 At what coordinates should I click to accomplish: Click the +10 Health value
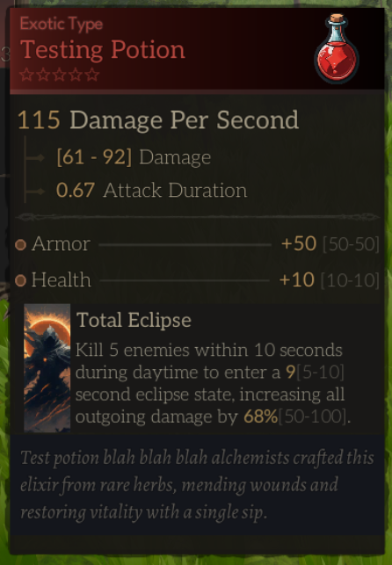[297, 279]
